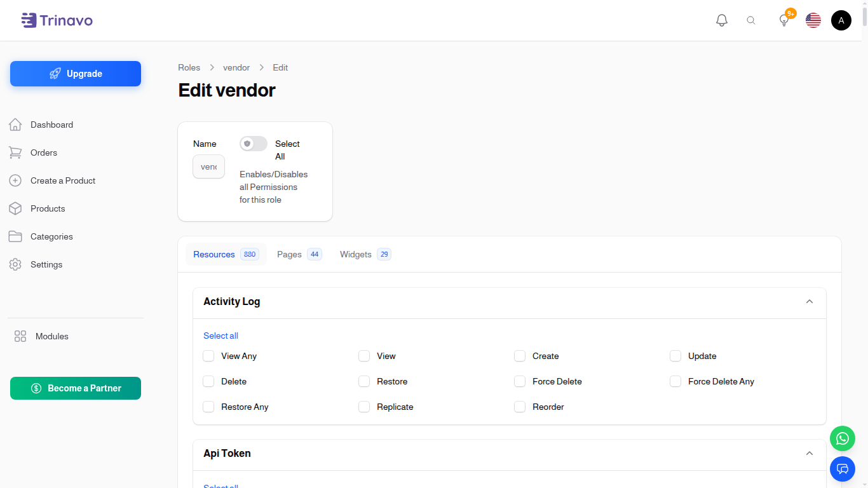Click Select all under Activity Log
Image resolution: width=868 pixels, height=488 pixels.
(x=220, y=335)
